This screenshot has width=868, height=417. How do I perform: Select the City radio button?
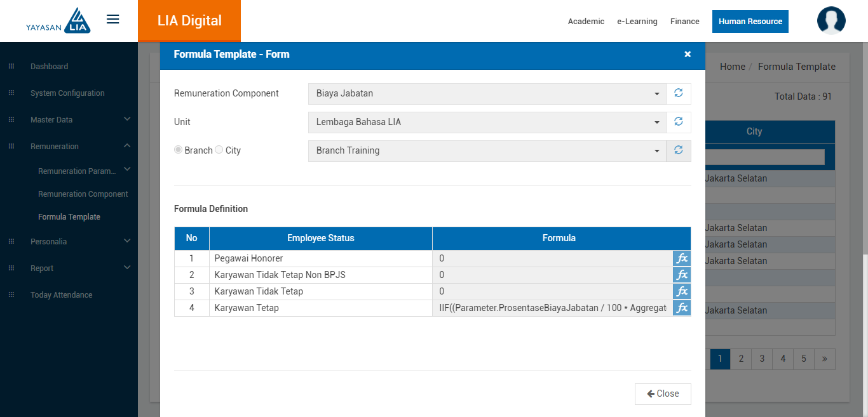coord(219,150)
